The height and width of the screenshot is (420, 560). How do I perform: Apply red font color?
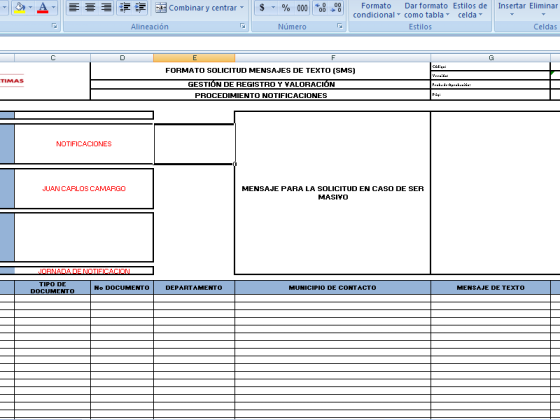[42, 7]
